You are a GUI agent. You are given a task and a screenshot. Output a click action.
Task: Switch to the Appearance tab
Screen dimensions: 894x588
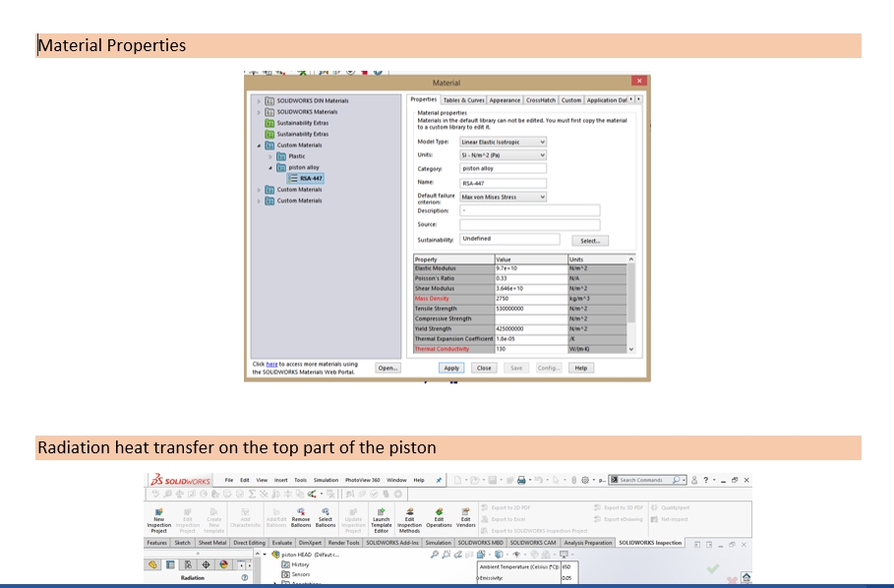tap(505, 100)
